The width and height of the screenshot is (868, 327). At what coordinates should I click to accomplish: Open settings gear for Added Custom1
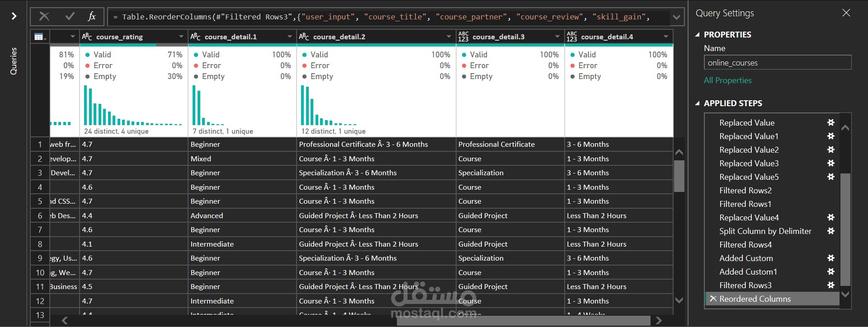(x=831, y=271)
